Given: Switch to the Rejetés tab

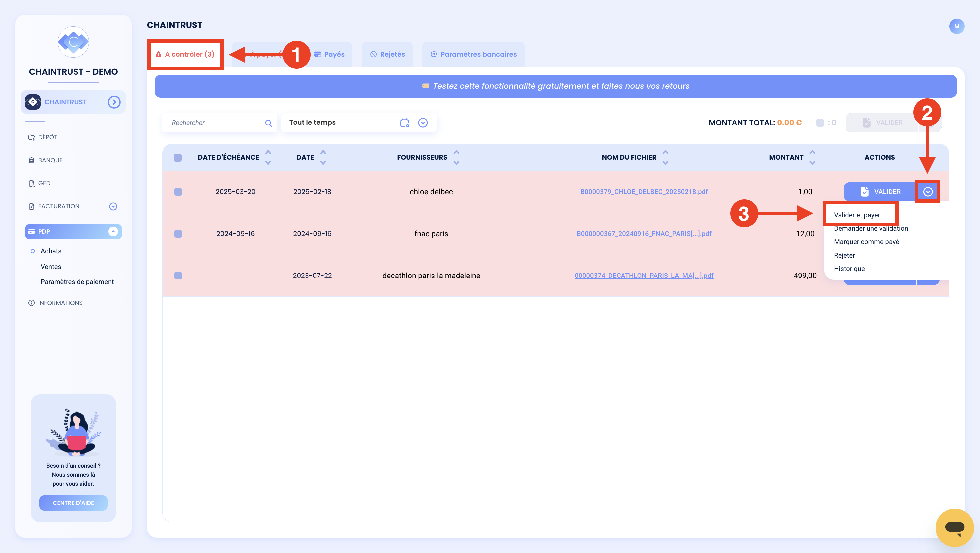Looking at the screenshot, I should pyautogui.click(x=387, y=54).
